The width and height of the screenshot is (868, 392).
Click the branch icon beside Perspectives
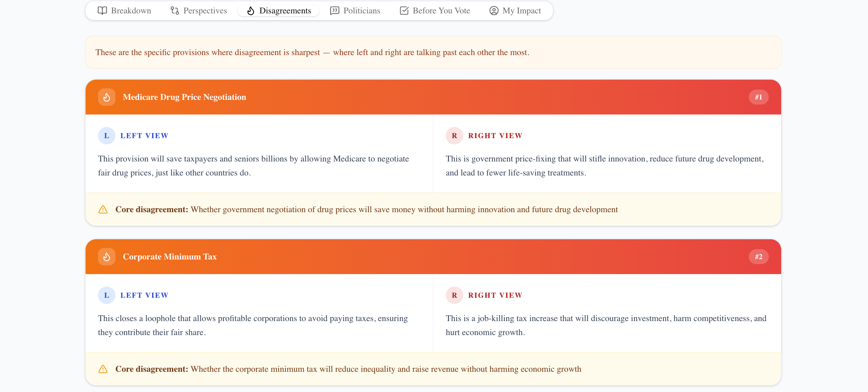pyautogui.click(x=175, y=11)
